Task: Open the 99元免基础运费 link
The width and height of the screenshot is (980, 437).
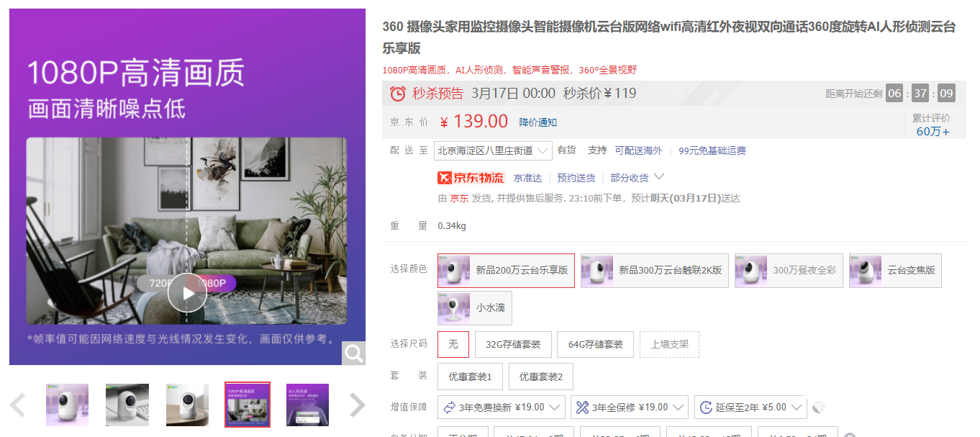Action: [712, 150]
